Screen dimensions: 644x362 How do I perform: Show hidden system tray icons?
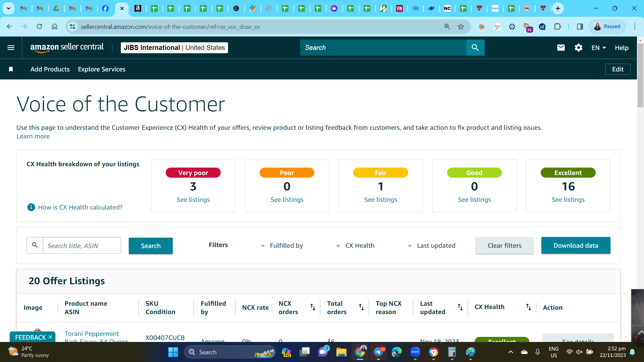click(511, 352)
